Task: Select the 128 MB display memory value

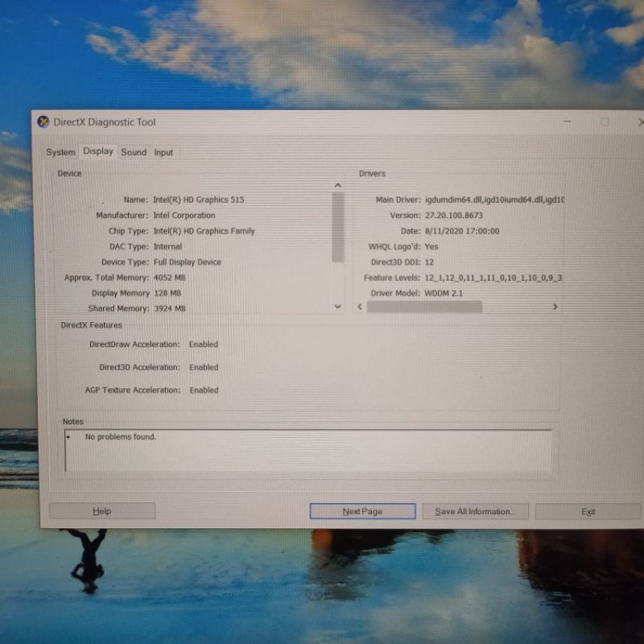Action: click(167, 293)
